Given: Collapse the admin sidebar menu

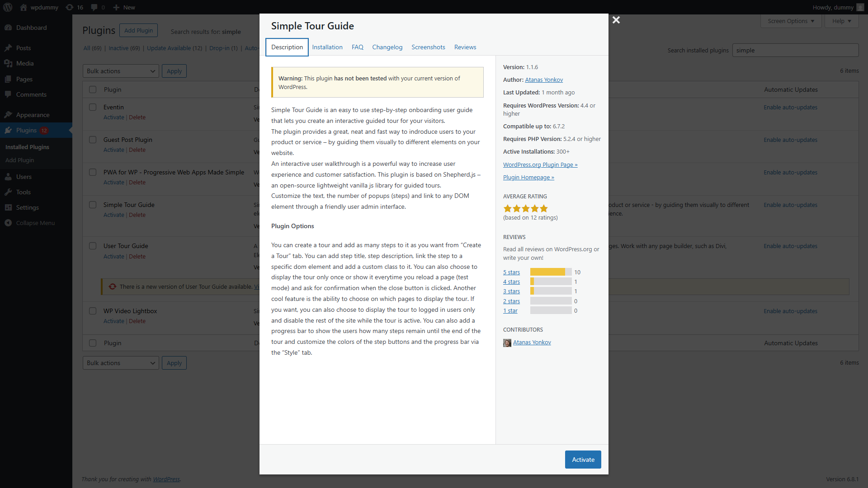Looking at the screenshot, I should [36, 223].
